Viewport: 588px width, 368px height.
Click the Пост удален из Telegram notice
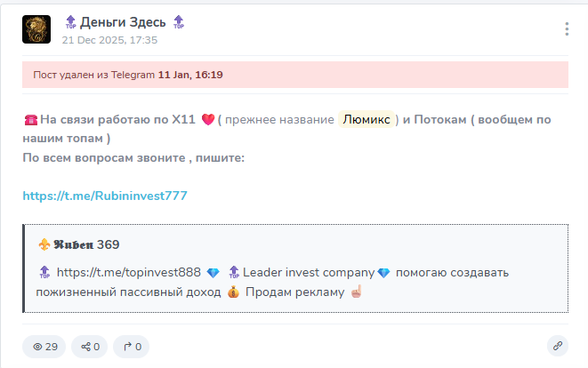coord(295,75)
